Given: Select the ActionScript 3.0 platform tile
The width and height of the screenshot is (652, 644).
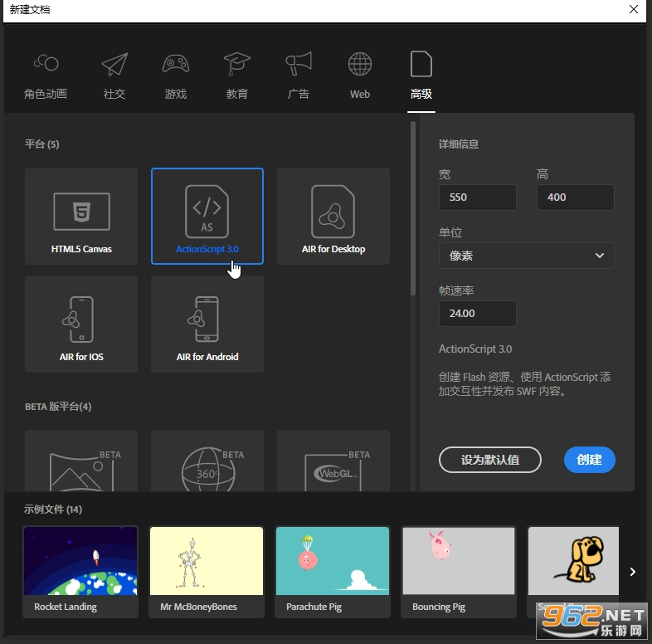Looking at the screenshot, I should pyautogui.click(x=207, y=217).
